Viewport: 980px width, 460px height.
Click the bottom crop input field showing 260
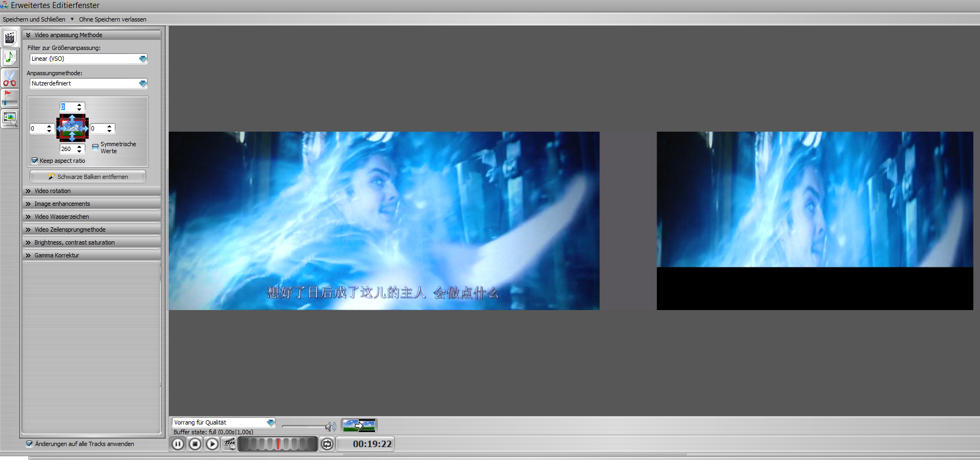tap(68, 149)
